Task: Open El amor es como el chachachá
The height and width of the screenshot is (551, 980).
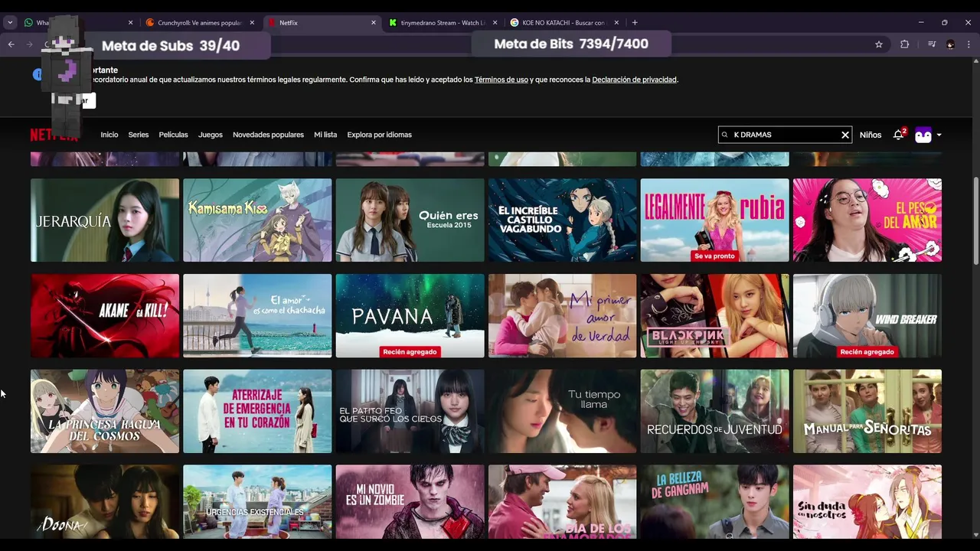Action: (x=257, y=315)
